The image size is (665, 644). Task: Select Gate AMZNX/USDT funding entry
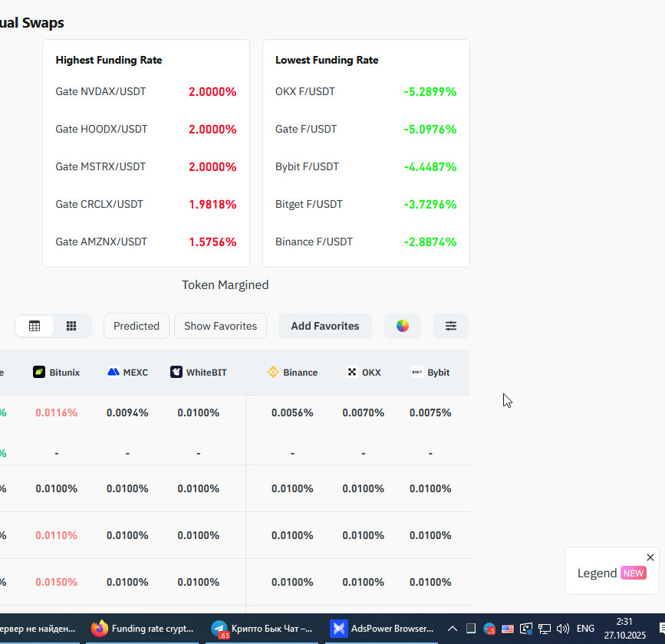point(146,242)
